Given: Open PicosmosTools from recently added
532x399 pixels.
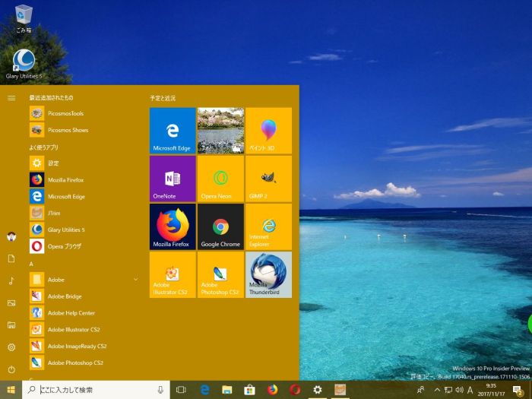Looking at the screenshot, I should (65, 113).
